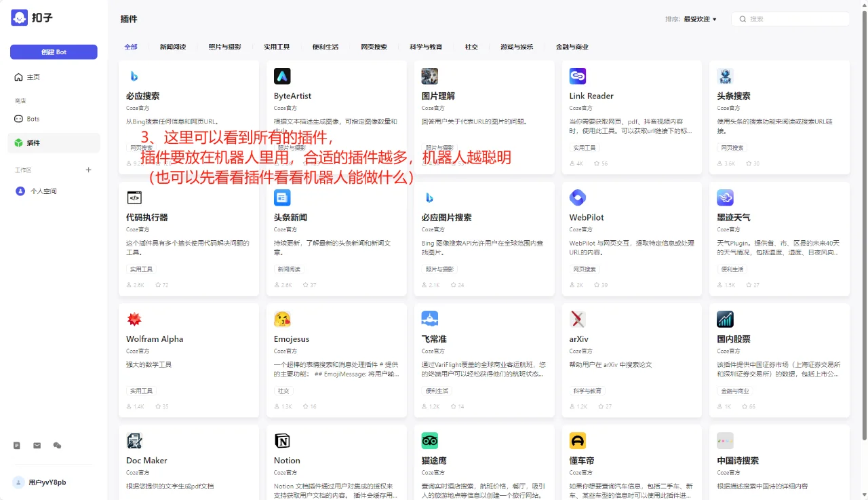Click 新闻阅读 tag on 头条新闻 card
The height and width of the screenshot is (500, 868).
click(x=289, y=269)
